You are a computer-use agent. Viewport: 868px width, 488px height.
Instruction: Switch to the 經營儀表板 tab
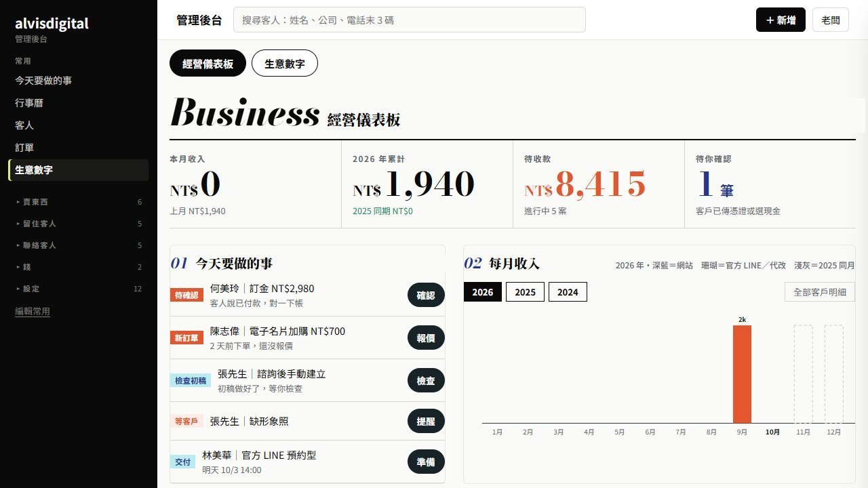coord(208,64)
